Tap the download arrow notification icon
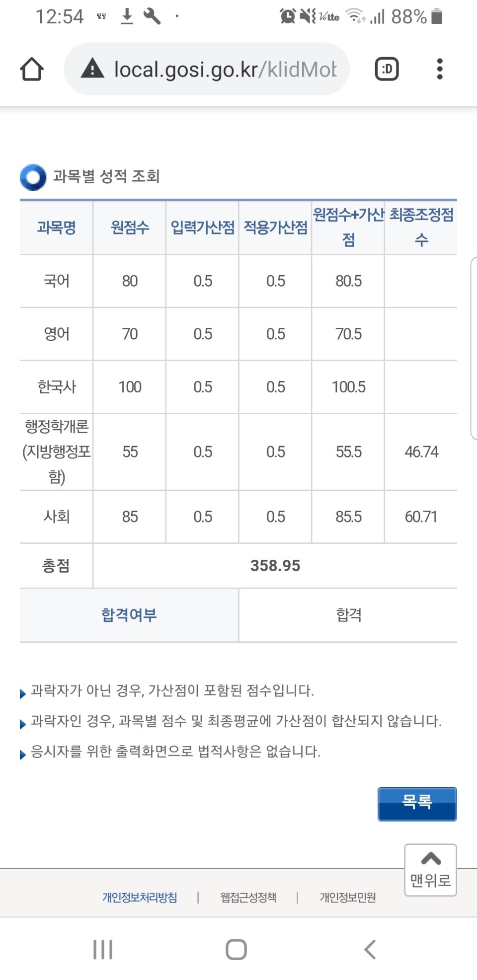 coord(127,16)
